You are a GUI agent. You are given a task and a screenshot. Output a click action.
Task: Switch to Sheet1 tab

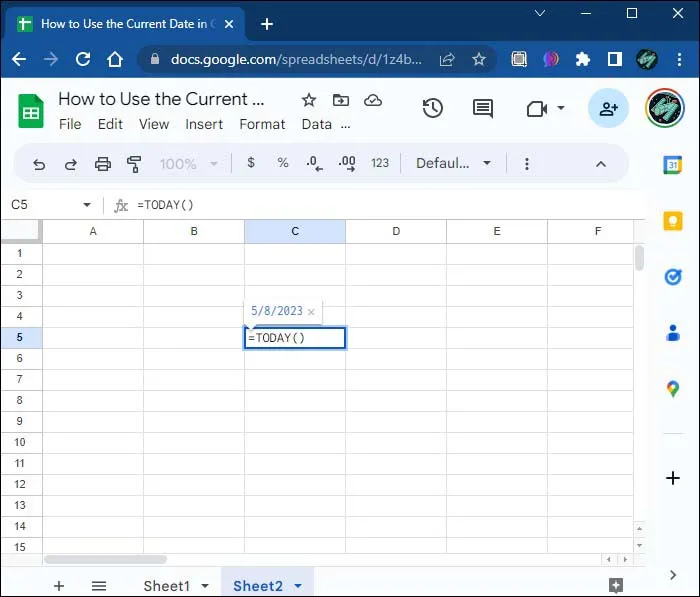click(167, 585)
